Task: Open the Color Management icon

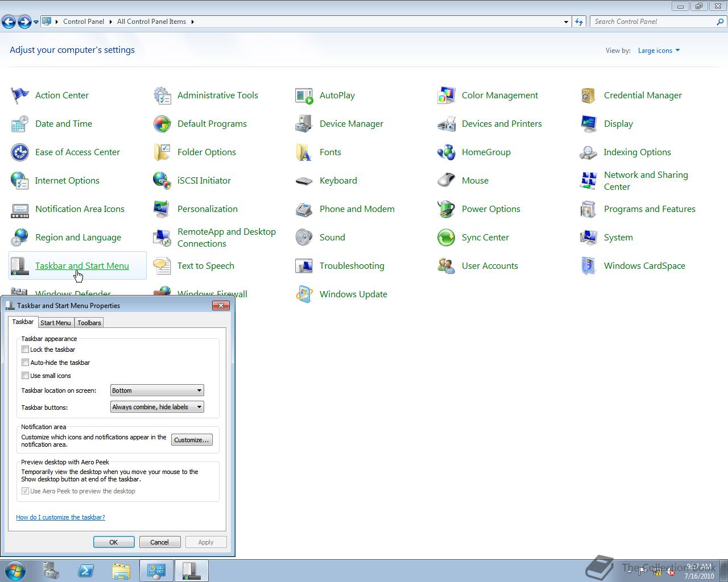Action: (446, 95)
